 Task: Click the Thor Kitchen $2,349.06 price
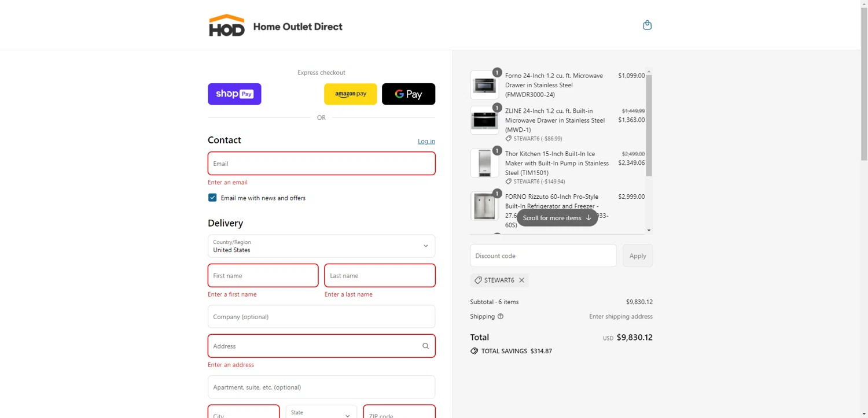[631, 163]
